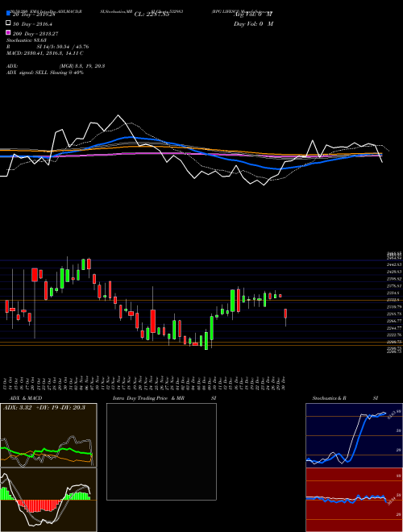
Task: Click the 'Day Vol: 0 M' text
Action: click(253, 24)
